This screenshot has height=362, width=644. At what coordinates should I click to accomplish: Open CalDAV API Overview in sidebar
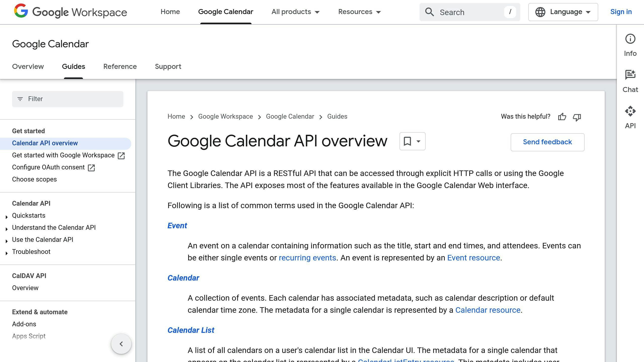click(x=25, y=288)
